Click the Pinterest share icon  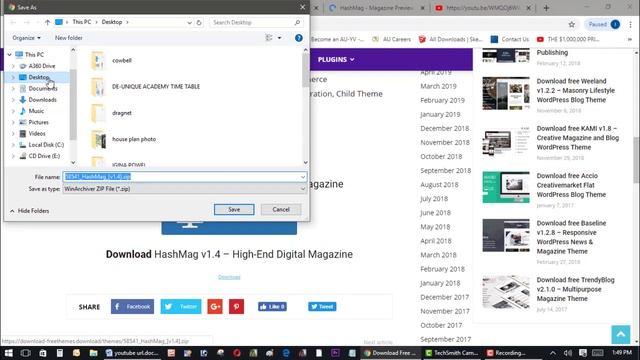pyautogui.click(x=236, y=307)
